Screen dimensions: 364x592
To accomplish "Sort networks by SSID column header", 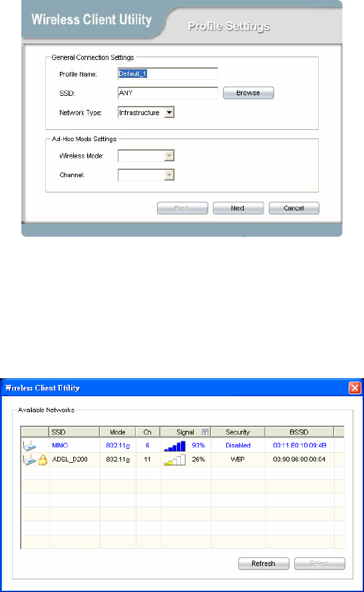I will [x=75, y=432].
